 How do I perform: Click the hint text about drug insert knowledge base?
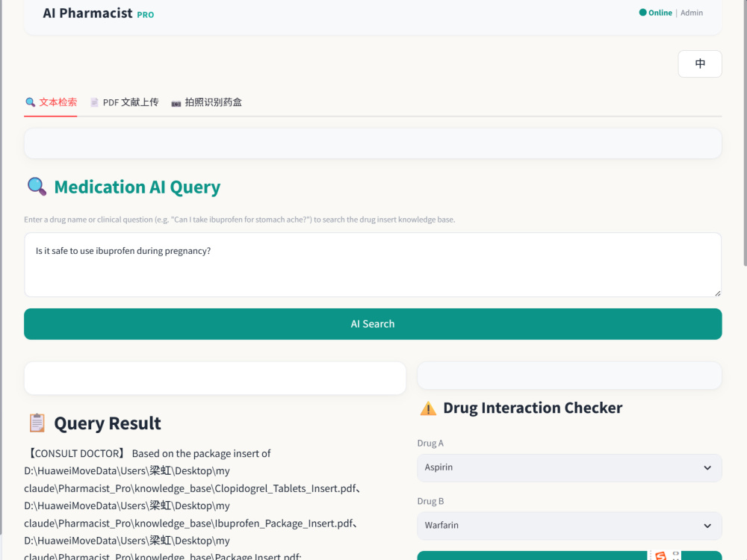(240, 220)
